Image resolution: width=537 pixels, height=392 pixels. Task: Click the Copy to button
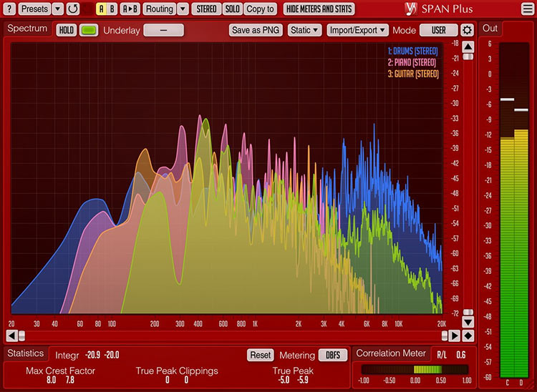coord(261,9)
